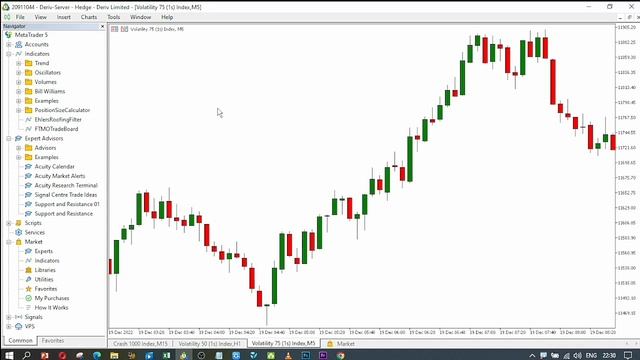Click the Utilities wrench icon
This screenshot has height=360, width=640.
click(29, 279)
